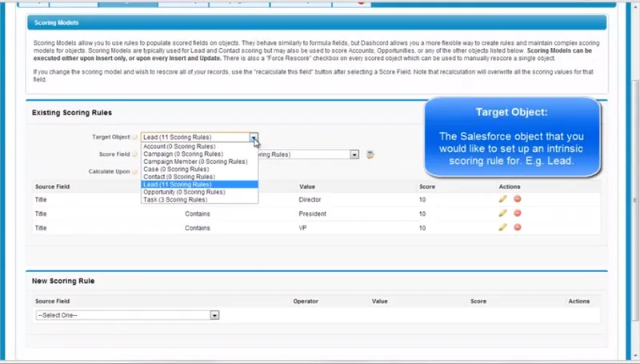Choose Case (0 Scoring Rules) option
This screenshot has width=640, height=364.
click(x=176, y=169)
